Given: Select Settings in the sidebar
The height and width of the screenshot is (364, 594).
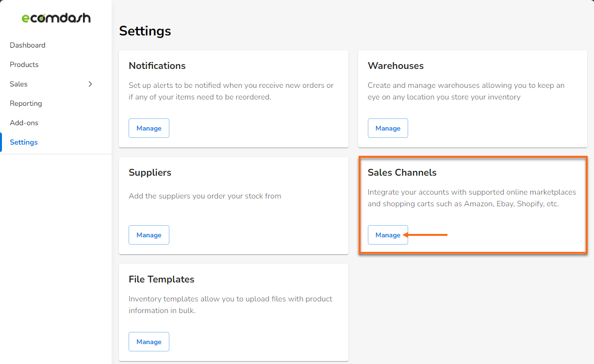Looking at the screenshot, I should pos(23,142).
